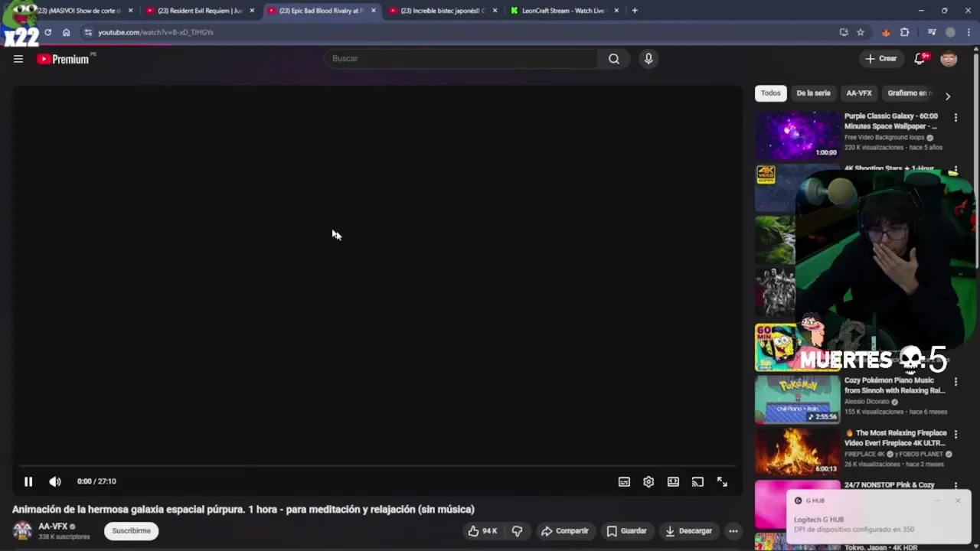
Task: Open options for Most Relaxing Fireplace video
Action: pyautogui.click(x=955, y=434)
